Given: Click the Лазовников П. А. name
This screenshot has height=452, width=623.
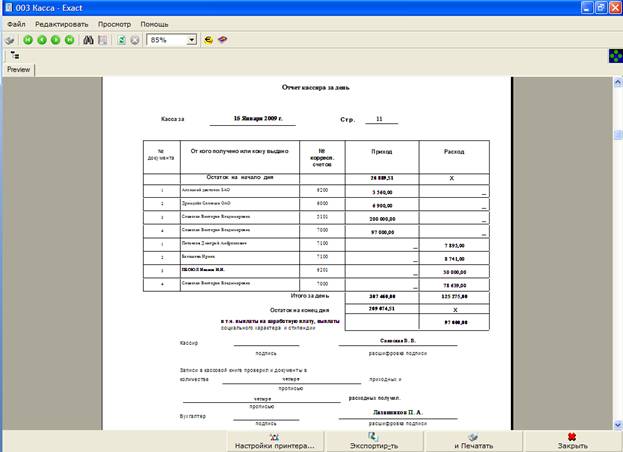Looking at the screenshot, I should [397, 413].
